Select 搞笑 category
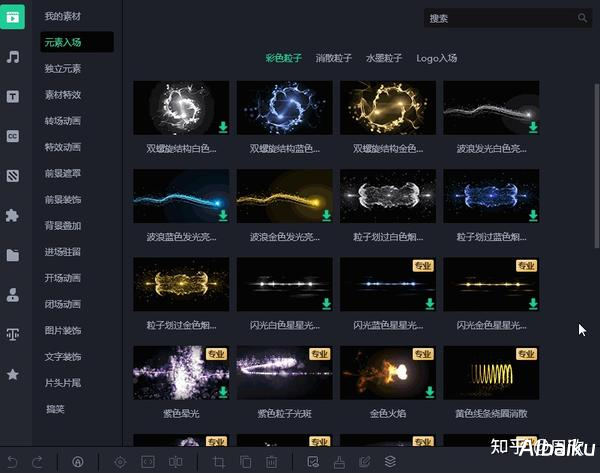This screenshot has width=600, height=473. pos(55,409)
